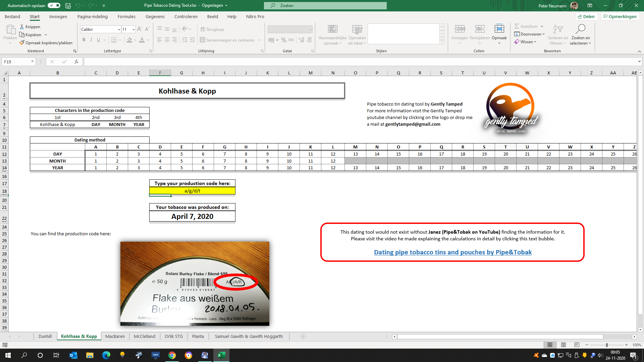Switch to Page Break Preview
644x362 pixels.
pos(577,345)
